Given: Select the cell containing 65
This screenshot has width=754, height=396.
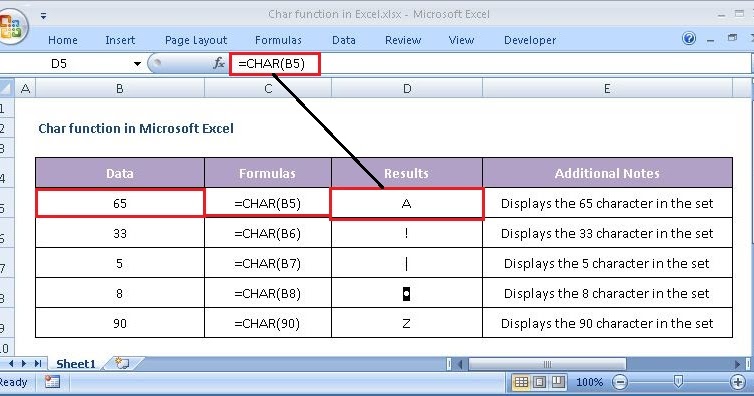Looking at the screenshot, I should tap(120, 203).
